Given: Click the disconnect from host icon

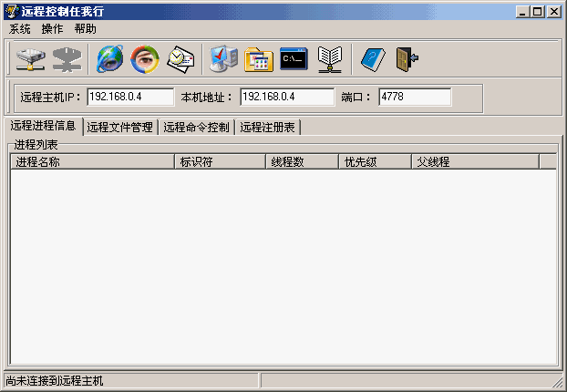Looking at the screenshot, I should pyautogui.click(x=67, y=59).
